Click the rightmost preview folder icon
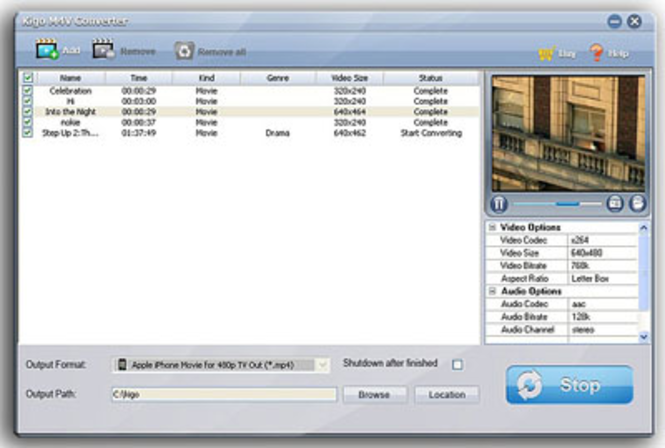 (637, 204)
